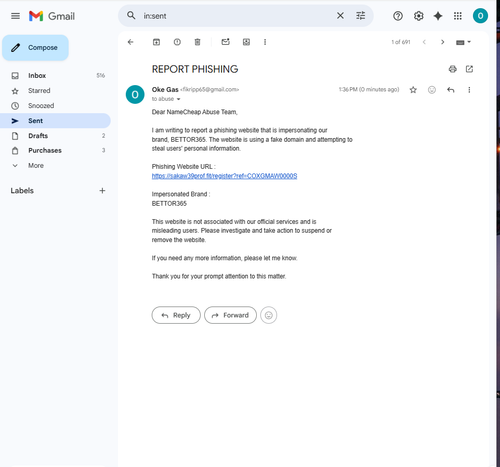This screenshot has width=500, height=467.
Task: Open the Inbox folder
Action: [x=55, y=76]
